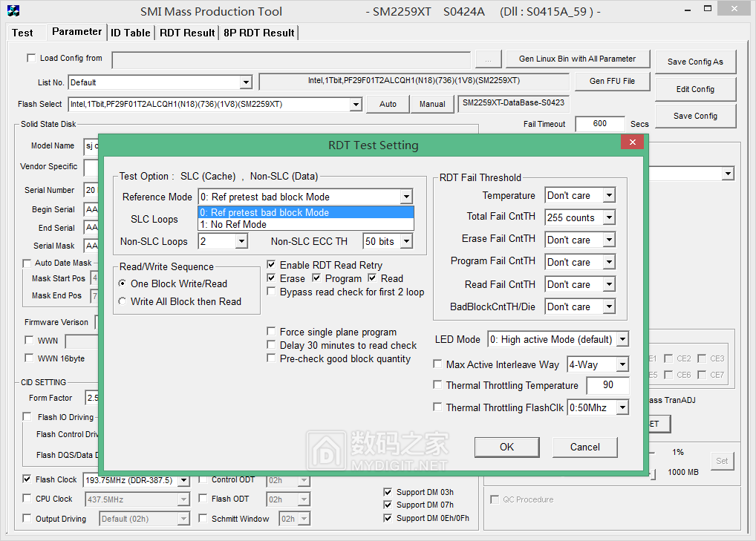Open the RDT Result tab
This screenshot has width=756, height=541.
(187, 33)
